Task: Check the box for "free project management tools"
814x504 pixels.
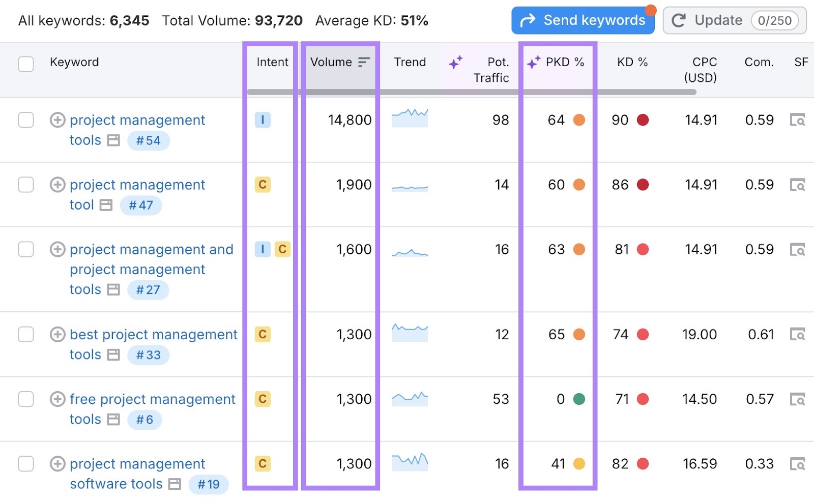Action: [25, 399]
